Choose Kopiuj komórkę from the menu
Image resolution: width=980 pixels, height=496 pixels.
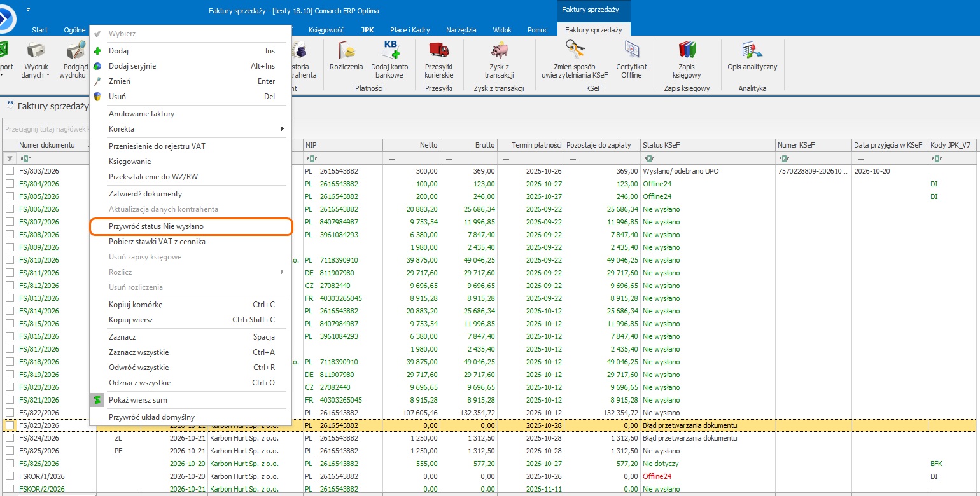point(190,305)
